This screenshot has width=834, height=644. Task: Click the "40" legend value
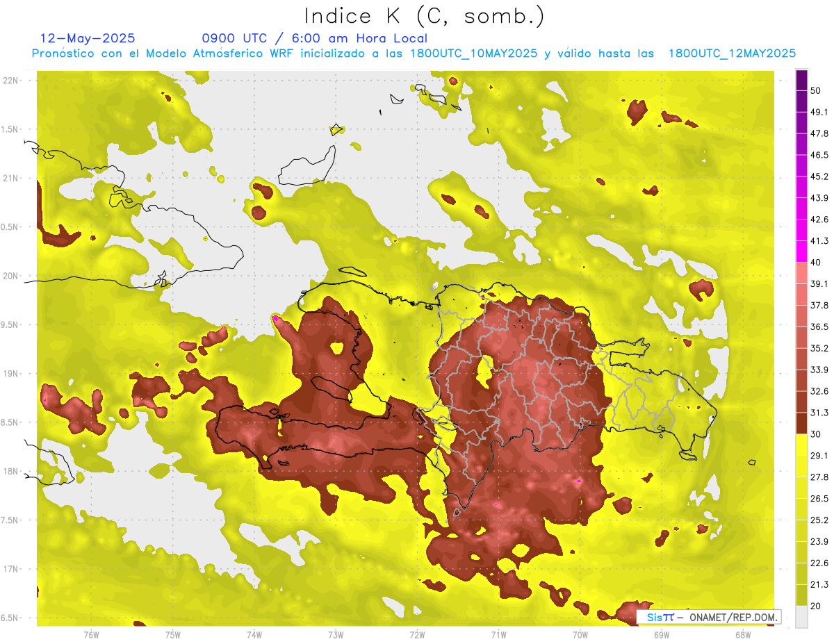pyautogui.click(x=816, y=262)
